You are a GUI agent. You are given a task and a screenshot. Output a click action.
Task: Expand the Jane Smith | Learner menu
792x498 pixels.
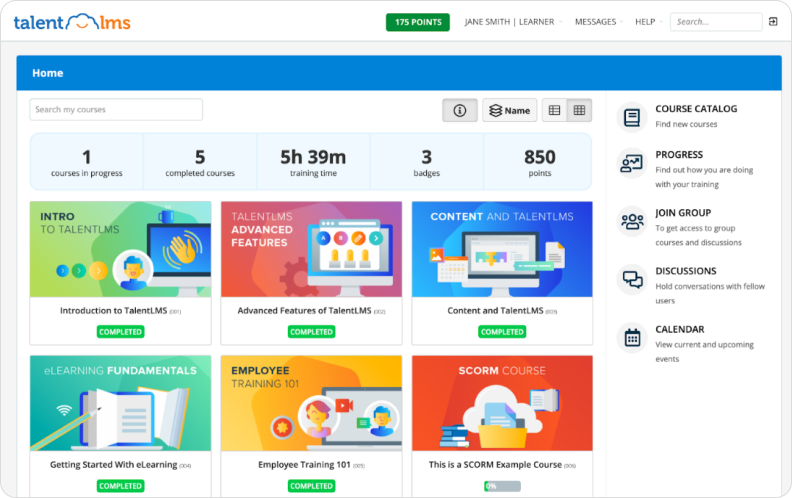[x=513, y=22]
